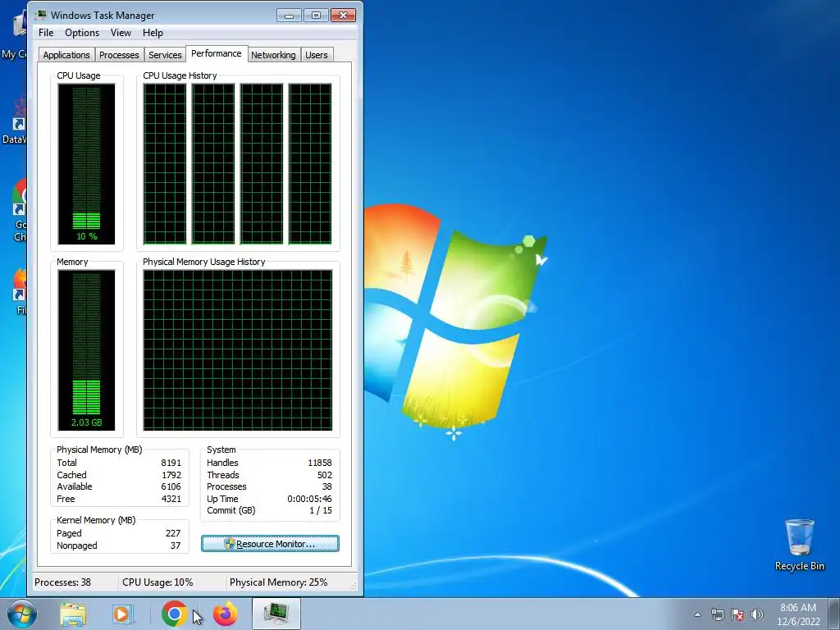Select the My Computer desktop icon

(15, 35)
